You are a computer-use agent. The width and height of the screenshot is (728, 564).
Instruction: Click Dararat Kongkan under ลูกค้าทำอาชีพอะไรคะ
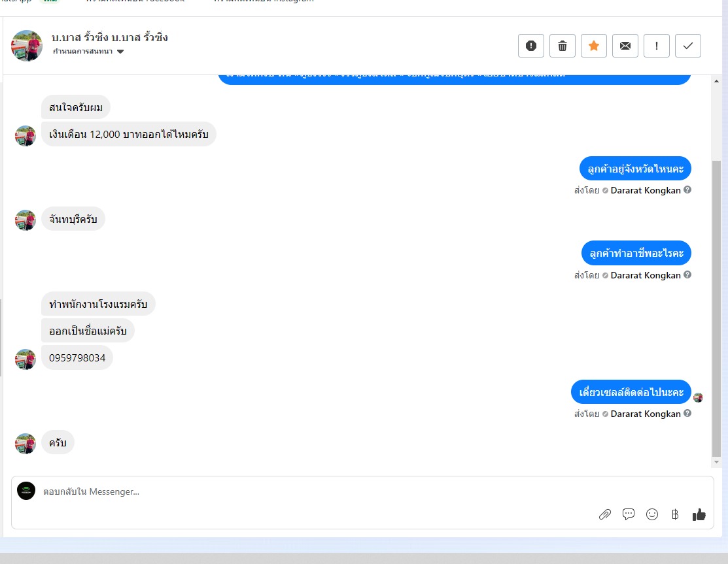pos(646,275)
